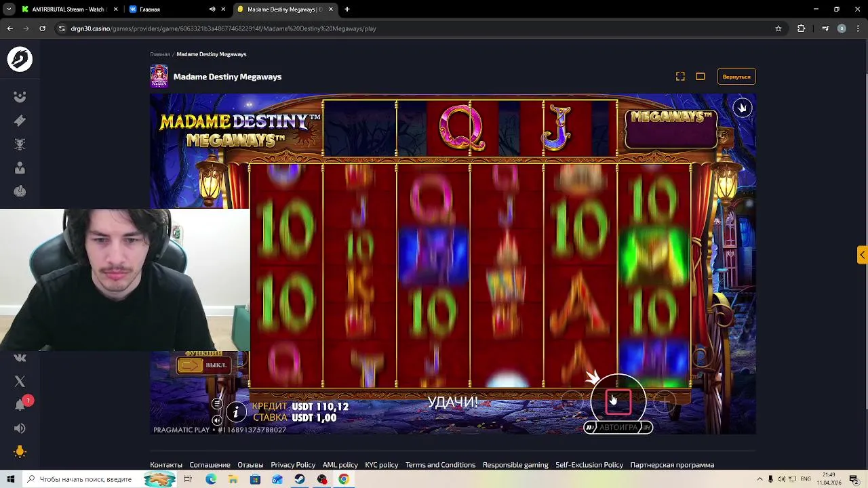Open the ticket icon in sidebar
868x488 pixels.
(x=20, y=121)
